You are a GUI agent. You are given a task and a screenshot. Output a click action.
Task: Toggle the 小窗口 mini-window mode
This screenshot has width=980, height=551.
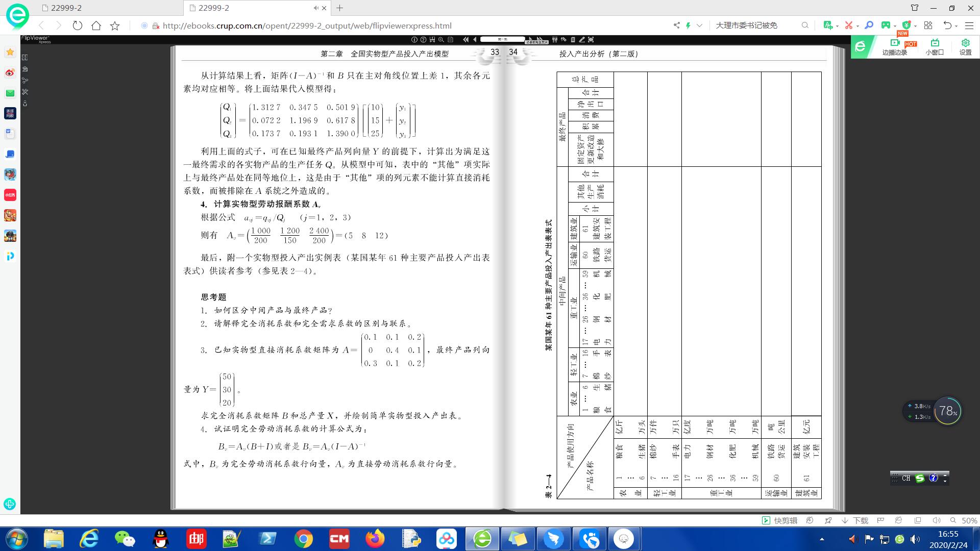[x=935, y=46]
